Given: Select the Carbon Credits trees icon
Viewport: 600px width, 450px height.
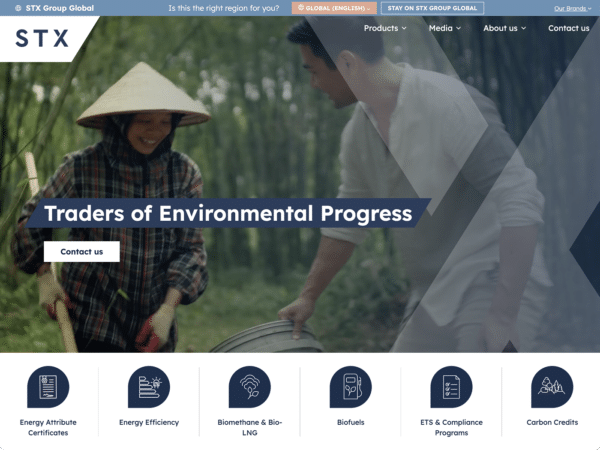Looking at the screenshot, I should 552,387.
